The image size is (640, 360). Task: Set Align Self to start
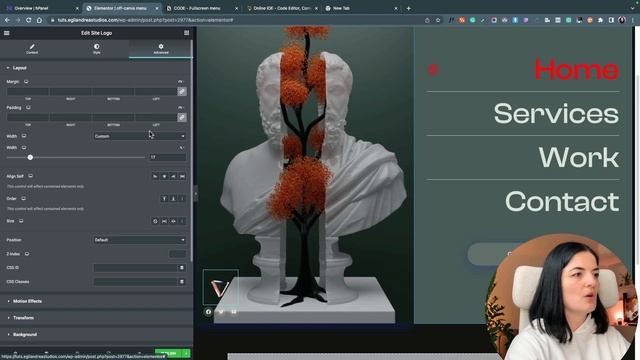(155, 176)
